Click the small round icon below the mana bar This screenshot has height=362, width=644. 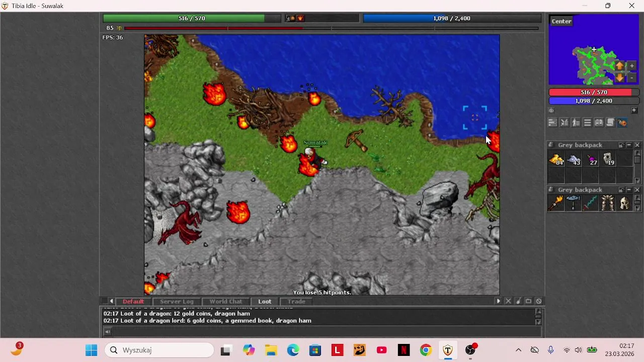(551, 110)
